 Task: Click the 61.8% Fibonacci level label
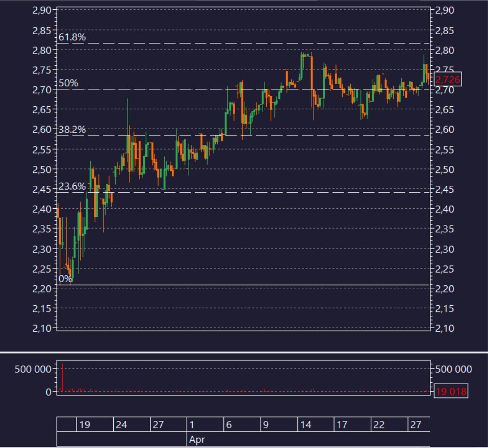tap(72, 37)
